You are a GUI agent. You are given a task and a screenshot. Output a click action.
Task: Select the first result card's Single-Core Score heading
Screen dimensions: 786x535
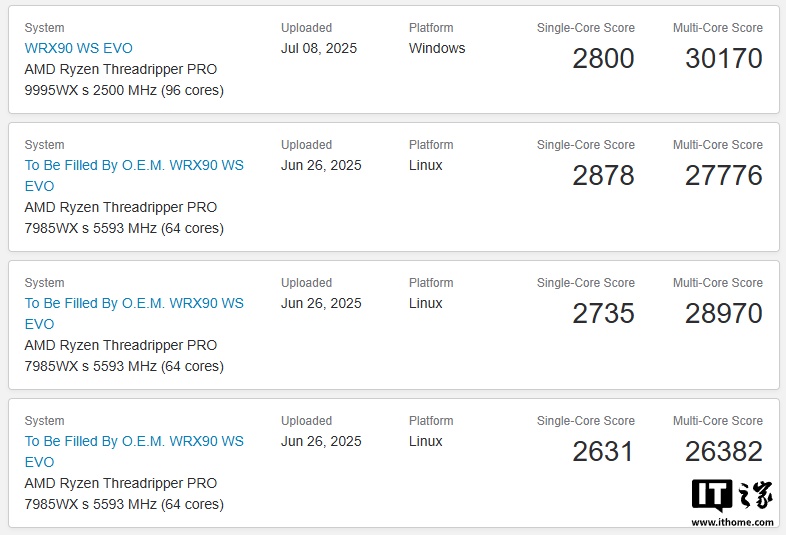(x=585, y=28)
